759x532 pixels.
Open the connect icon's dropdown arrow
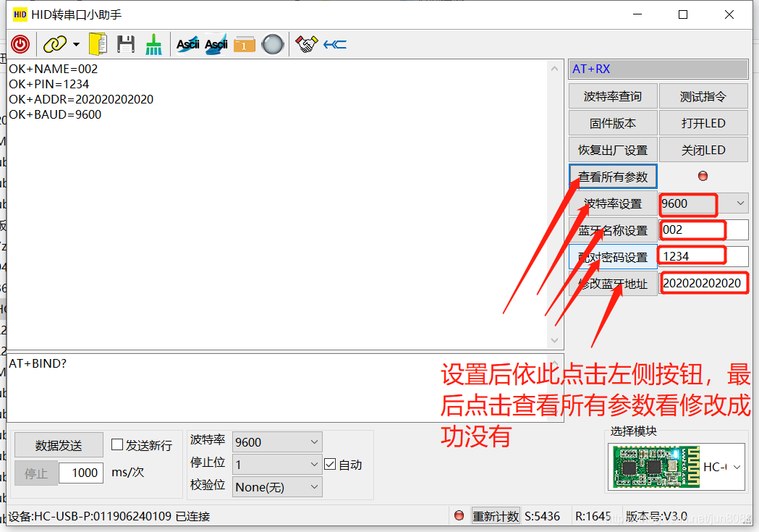[75, 44]
